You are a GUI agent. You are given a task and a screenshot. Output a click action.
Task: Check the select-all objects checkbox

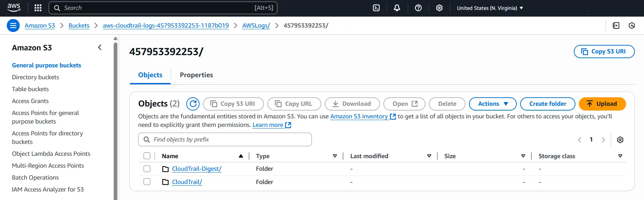tap(147, 156)
